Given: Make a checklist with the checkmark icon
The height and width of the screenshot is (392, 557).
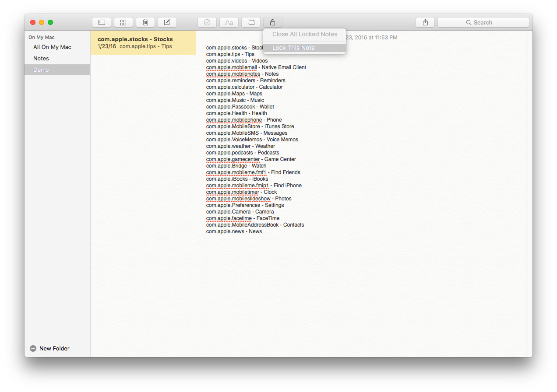Looking at the screenshot, I should pyautogui.click(x=207, y=22).
